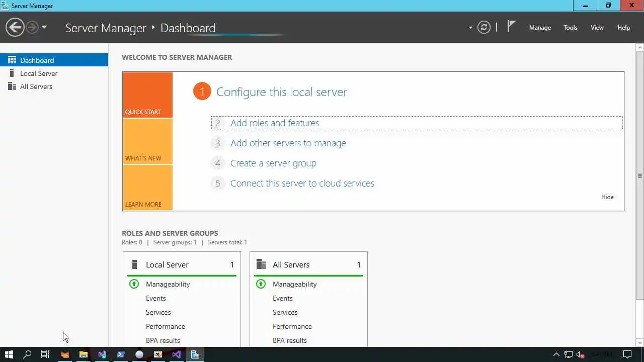Open the Windows Start menu
644x362 pixels.
coord(9,354)
